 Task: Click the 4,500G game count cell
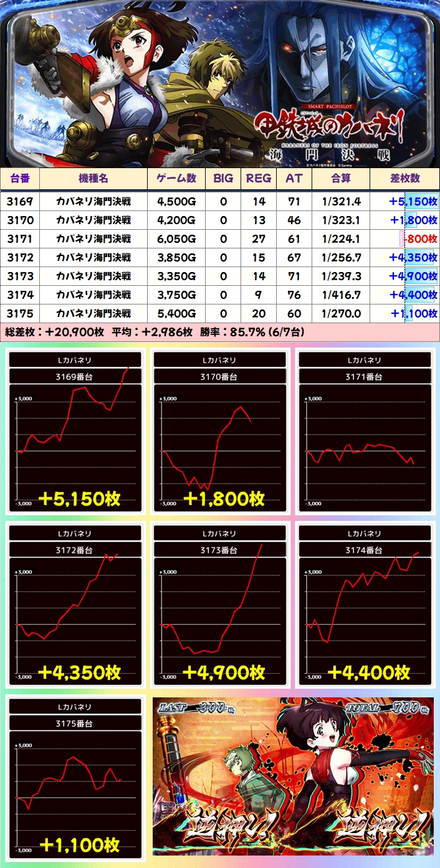click(x=176, y=201)
